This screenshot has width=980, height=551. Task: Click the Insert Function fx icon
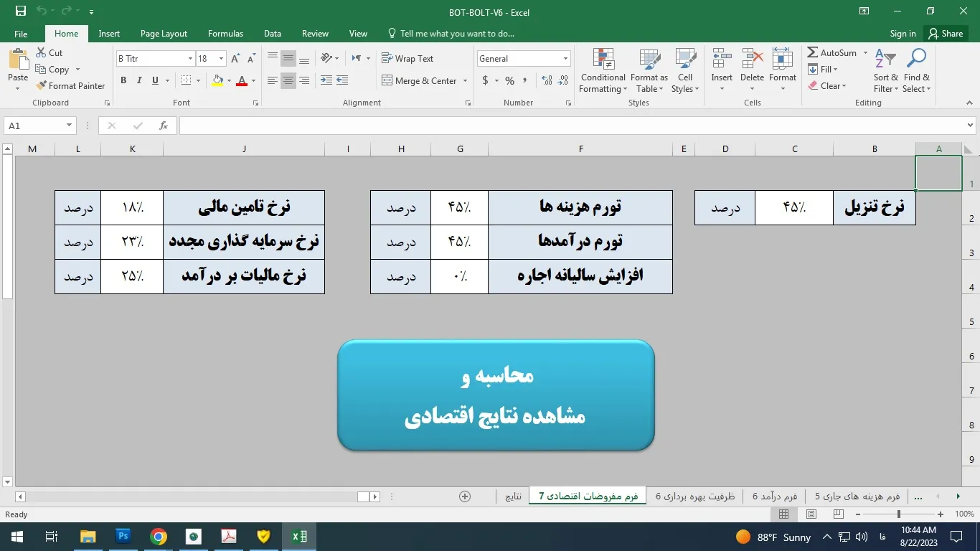click(x=164, y=126)
